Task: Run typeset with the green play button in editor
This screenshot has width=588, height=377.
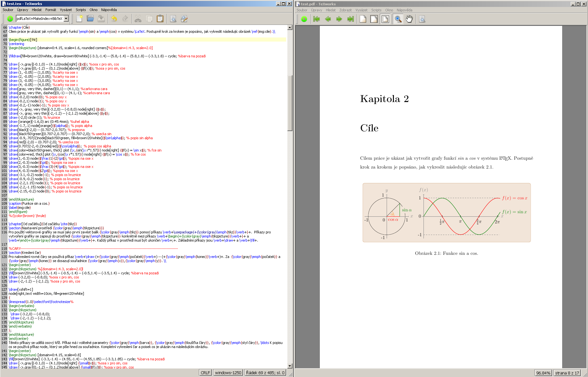Action: click(x=10, y=19)
